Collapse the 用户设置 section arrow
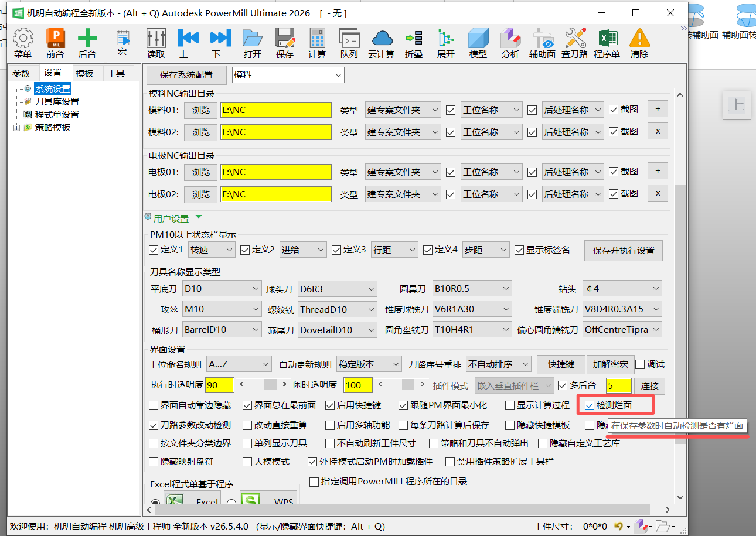This screenshot has height=536, width=756. pyautogui.click(x=199, y=217)
